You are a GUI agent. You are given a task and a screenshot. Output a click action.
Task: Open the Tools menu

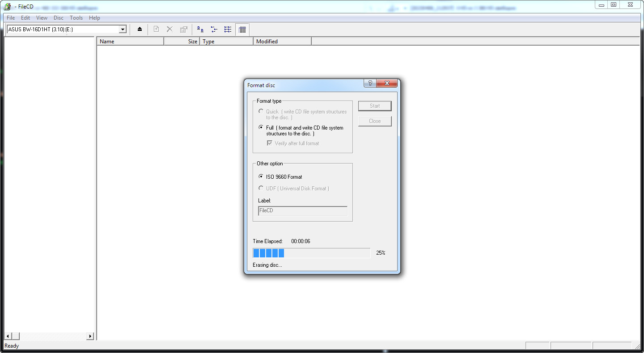click(76, 18)
